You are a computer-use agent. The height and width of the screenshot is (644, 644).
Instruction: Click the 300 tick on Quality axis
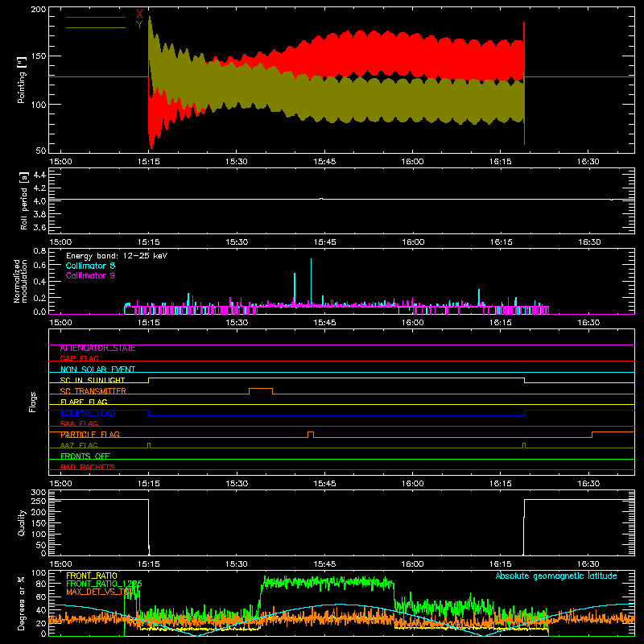tap(39, 493)
